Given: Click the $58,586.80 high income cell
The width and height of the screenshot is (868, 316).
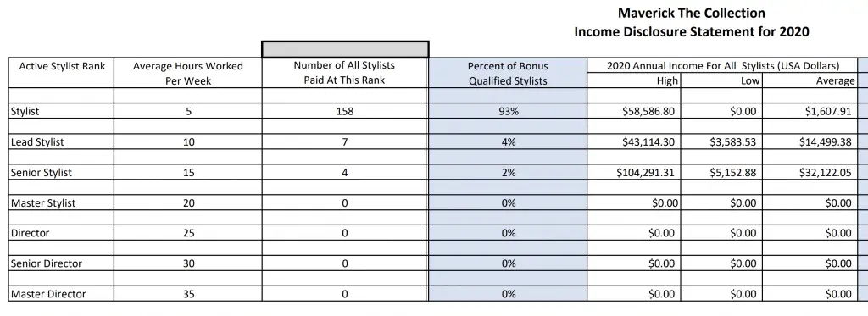Looking at the screenshot, I should [x=634, y=111].
